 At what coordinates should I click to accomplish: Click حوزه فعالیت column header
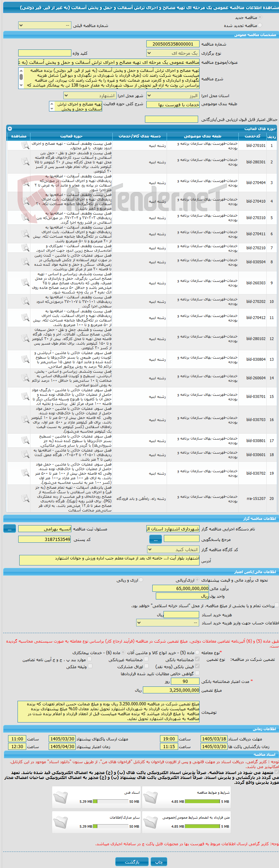(71, 136)
